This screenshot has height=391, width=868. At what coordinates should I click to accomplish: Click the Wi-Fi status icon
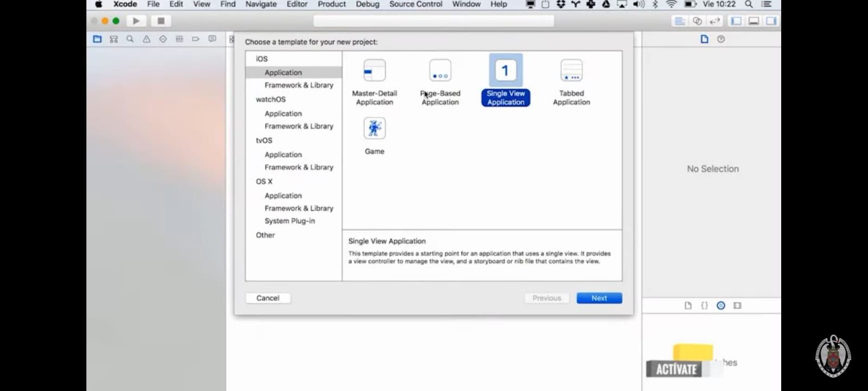pos(672,4)
